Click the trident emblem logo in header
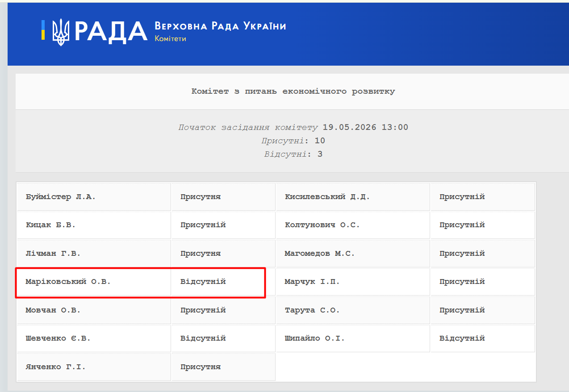Screen dimensions: 569x392 (x=60, y=32)
